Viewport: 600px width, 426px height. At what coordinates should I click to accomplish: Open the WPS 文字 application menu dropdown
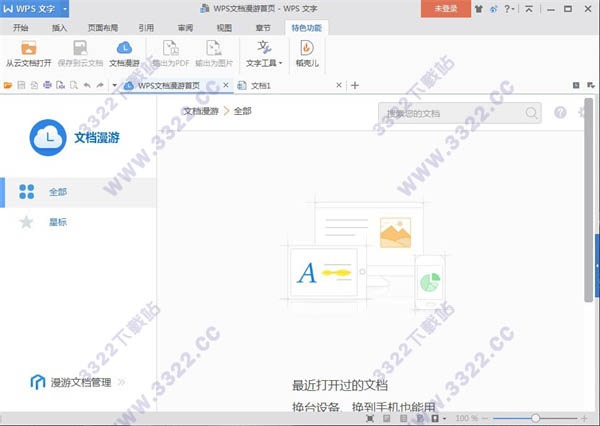click(x=65, y=8)
